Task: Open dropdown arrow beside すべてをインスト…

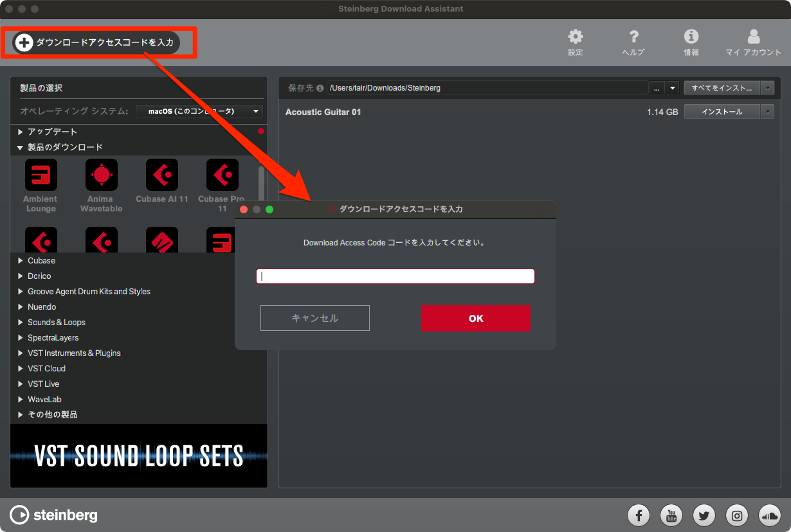Action: coord(768,88)
